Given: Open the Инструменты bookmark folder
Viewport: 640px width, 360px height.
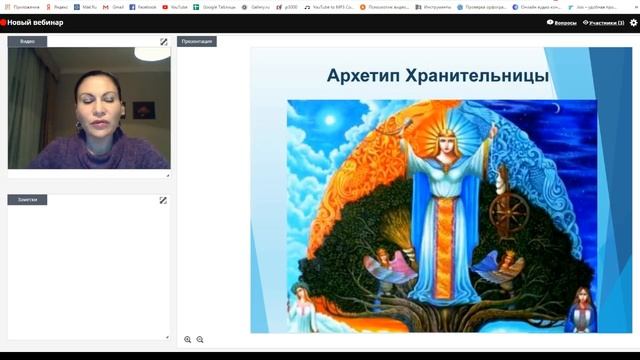Looking at the screenshot, I should point(433,7).
